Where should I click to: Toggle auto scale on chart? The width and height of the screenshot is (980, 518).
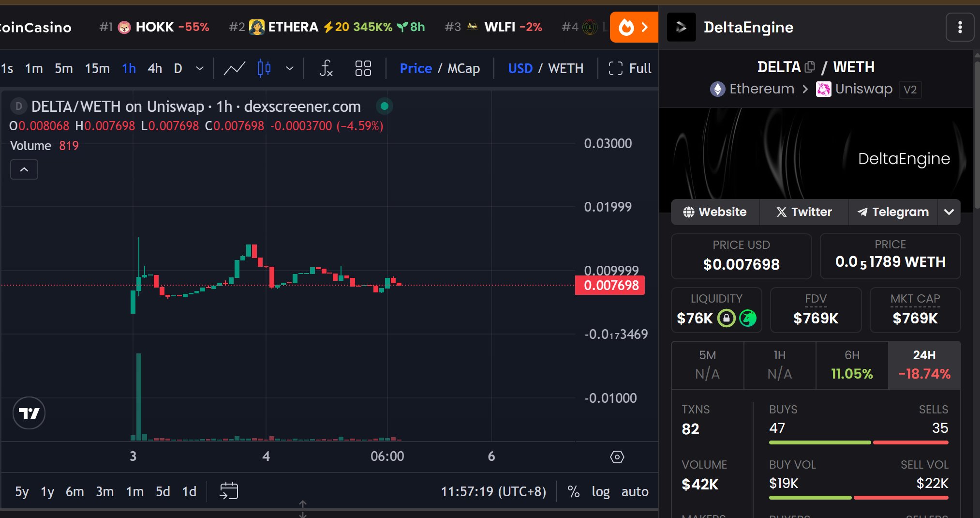point(635,491)
